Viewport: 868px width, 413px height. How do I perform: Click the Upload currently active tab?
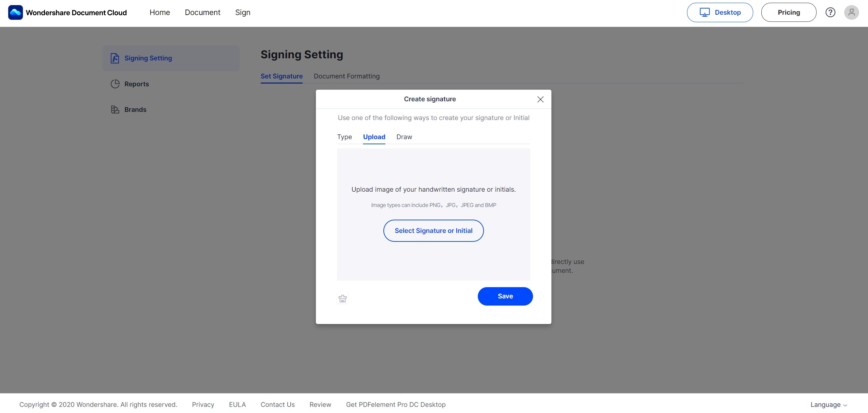[x=374, y=137]
